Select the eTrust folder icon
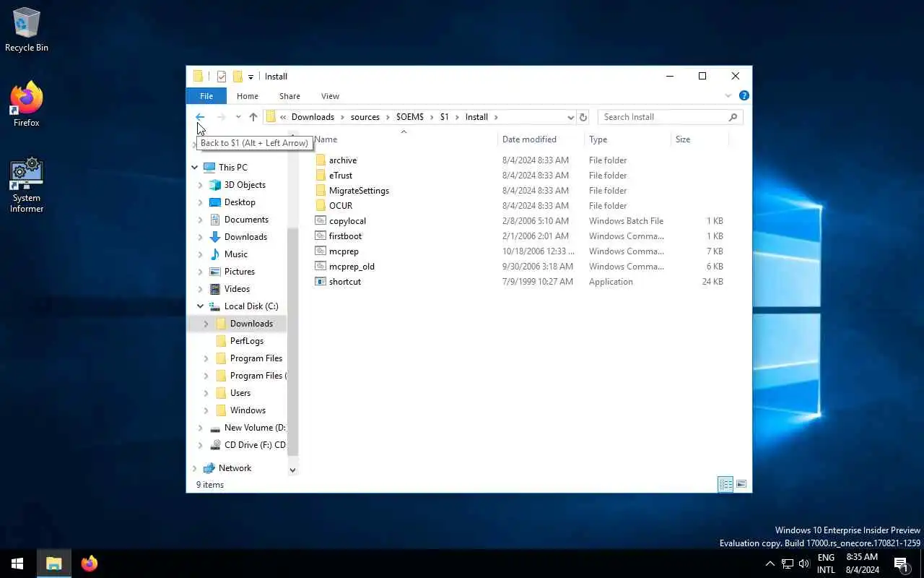The width and height of the screenshot is (924, 578). click(x=321, y=176)
